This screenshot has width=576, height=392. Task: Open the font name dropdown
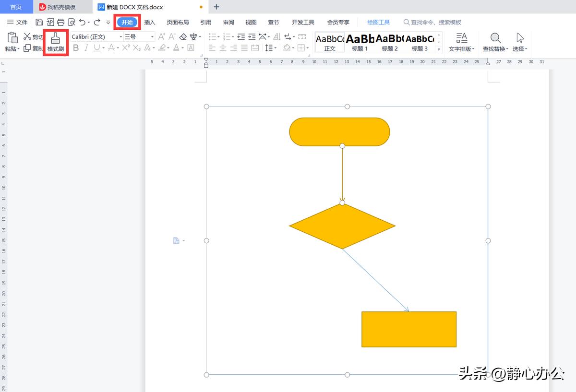(x=120, y=36)
